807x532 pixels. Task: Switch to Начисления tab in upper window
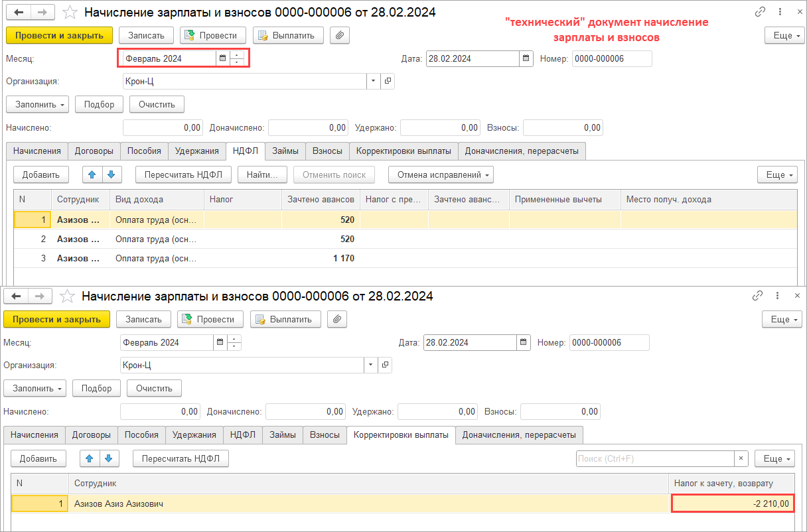point(37,151)
